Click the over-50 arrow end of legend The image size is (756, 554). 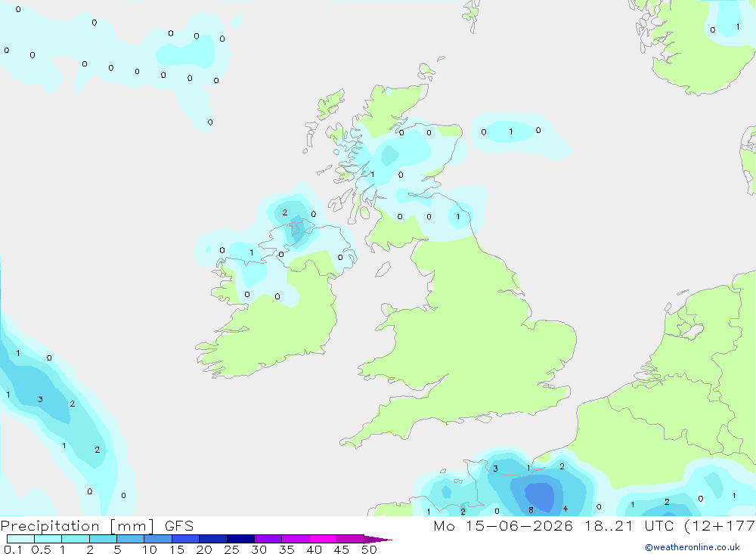pyautogui.click(x=377, y=540)
